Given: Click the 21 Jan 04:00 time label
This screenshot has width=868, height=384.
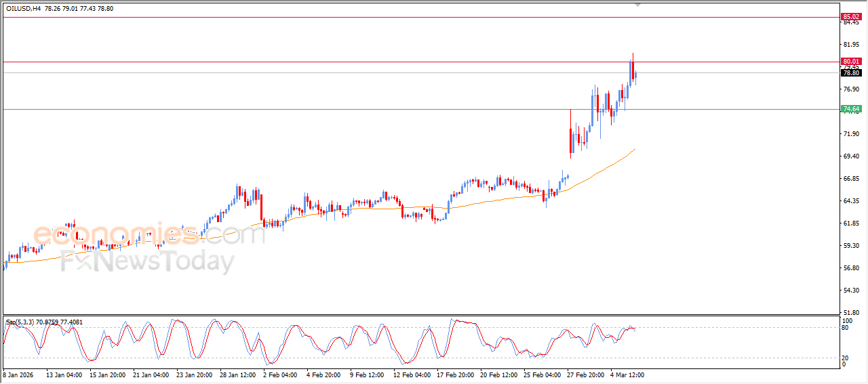Looking at the screenshot, I should [x=150, y=374].
